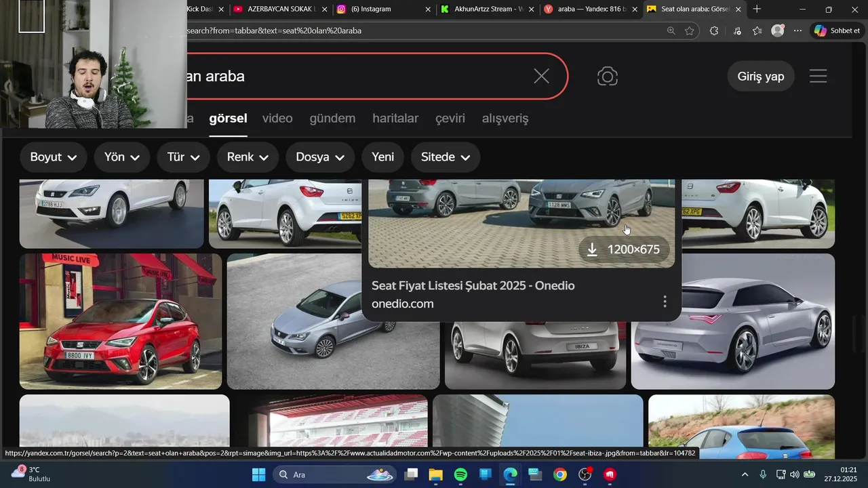This screenshot has height=488, width=868.
Task: Open OBS Studio from taskbar
Action: click(585, 474)
